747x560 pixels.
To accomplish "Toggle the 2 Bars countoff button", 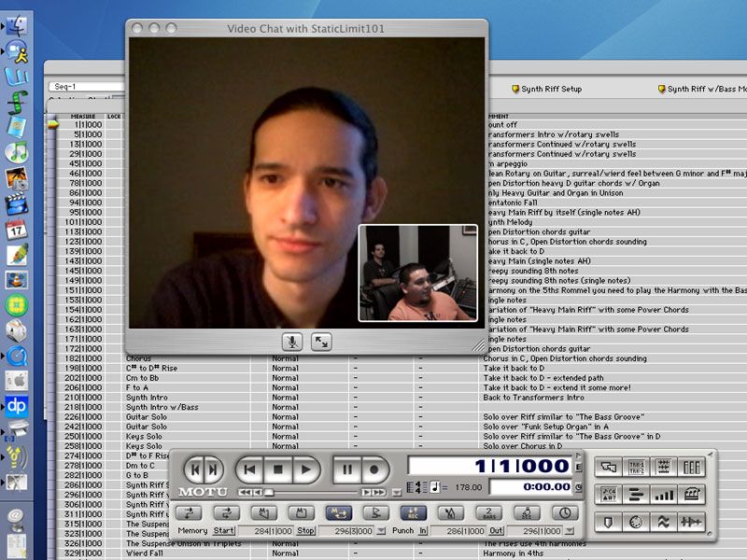I will pyautogui.click(x=488, y=512).
